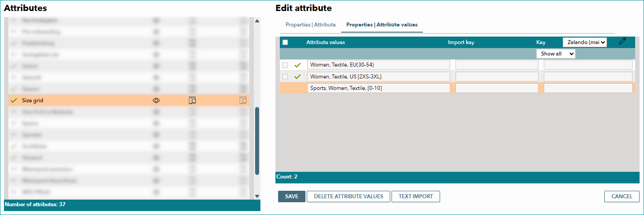Click the attributes list scrollbar thumb
644x215 pixels.
(257, 141)
